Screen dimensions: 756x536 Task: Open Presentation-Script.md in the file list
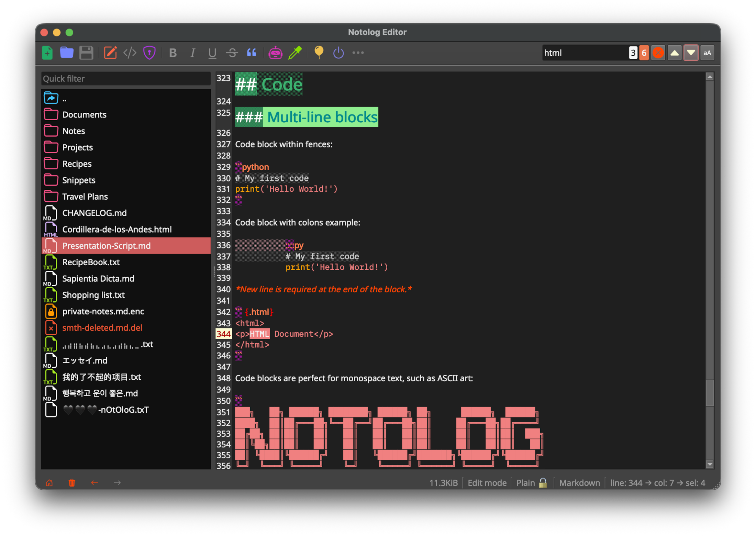click(x=106, y=245)
